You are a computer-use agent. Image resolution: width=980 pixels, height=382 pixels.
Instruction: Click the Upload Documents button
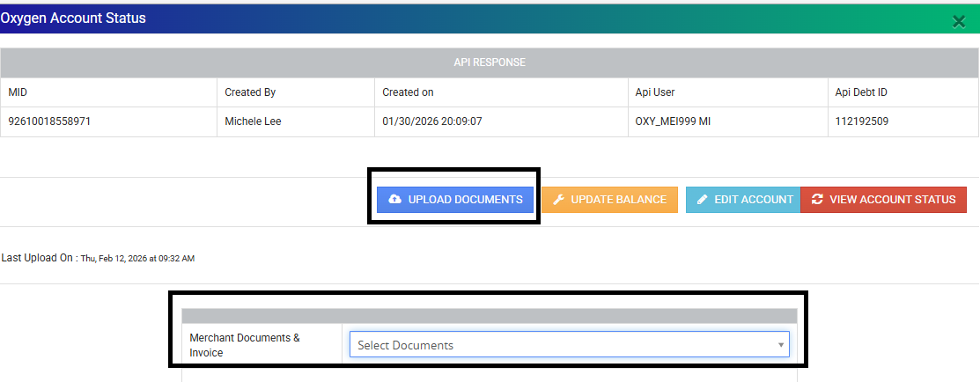coord(455,200)
